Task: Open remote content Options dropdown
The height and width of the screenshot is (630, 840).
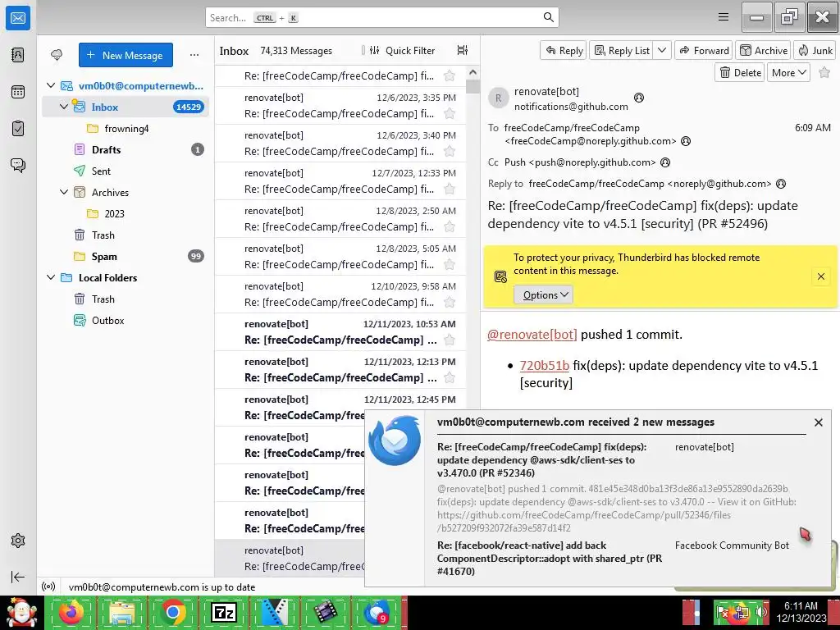Action: click(543, 294)
